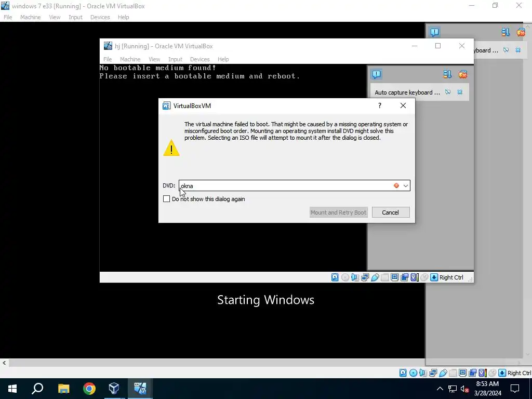Click hard disk indicator in hj window status bar
This screenshot has width=532, height=399.
(x=335, y=277)
